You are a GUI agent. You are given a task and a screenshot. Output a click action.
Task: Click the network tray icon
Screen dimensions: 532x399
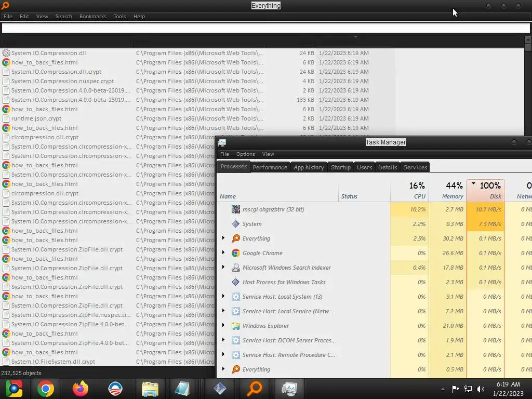(468, 389)
